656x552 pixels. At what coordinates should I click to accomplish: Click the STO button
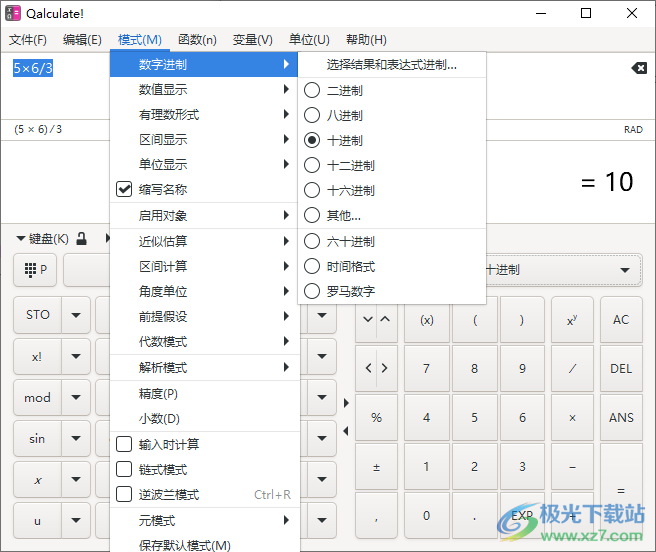[38, 315]
